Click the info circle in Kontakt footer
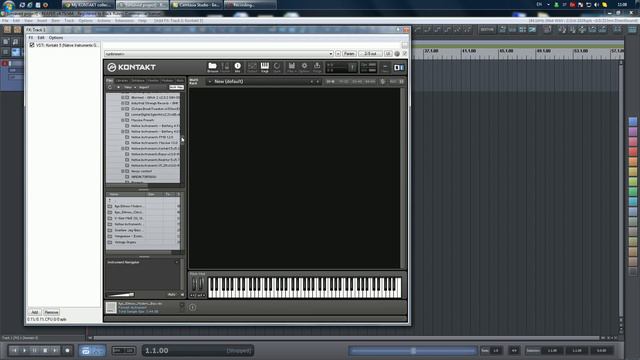This screenshot has height=360, width=640. (x=192, y=307)
